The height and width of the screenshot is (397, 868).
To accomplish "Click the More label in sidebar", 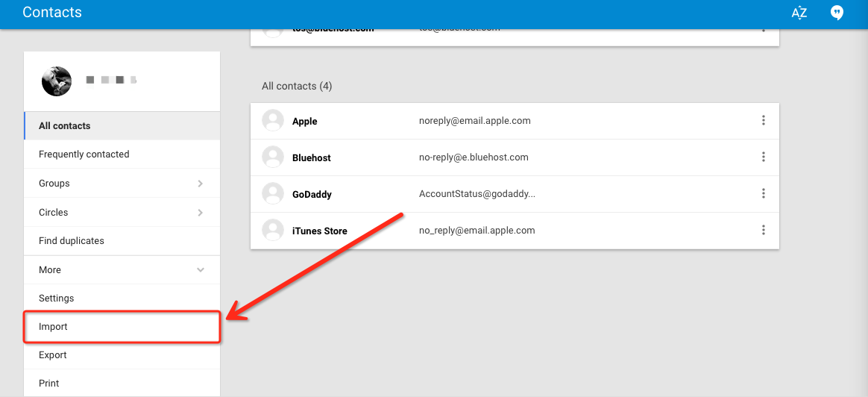I will tap(50, 270).
